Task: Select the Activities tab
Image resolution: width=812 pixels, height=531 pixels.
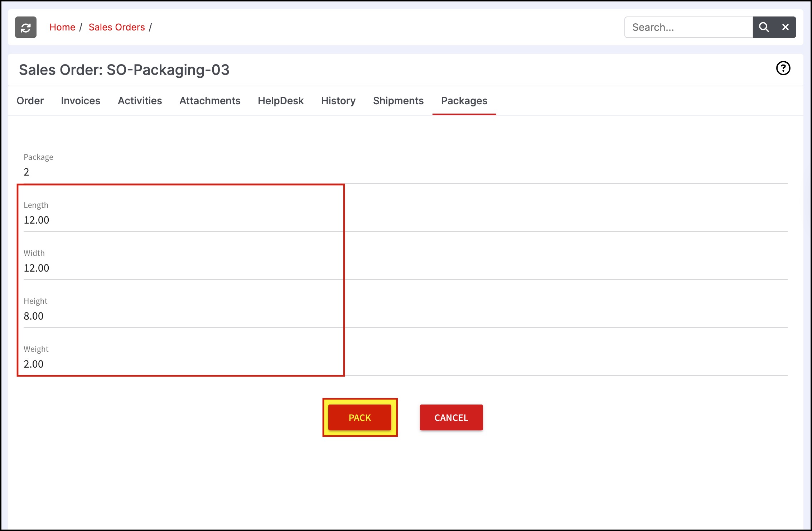Action: 140,101
